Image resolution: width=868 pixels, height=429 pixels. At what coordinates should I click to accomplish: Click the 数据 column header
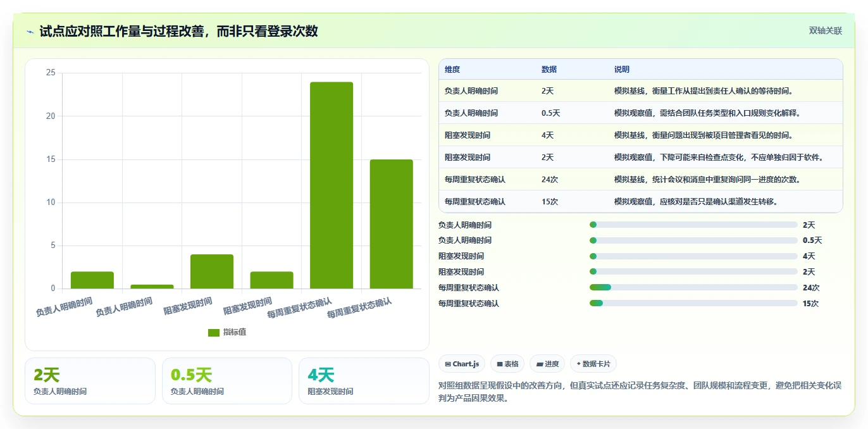(x=549, y=70)
